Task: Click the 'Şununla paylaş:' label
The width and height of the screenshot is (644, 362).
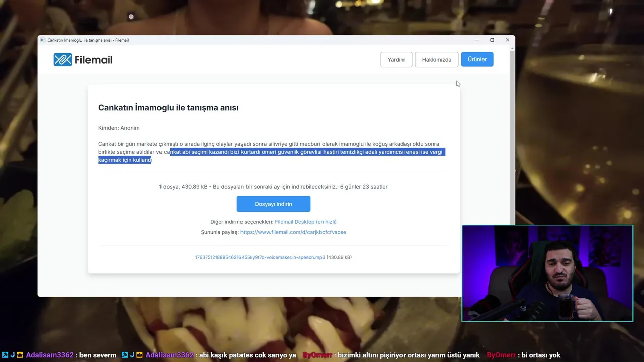Action: (x=220, y=232)
